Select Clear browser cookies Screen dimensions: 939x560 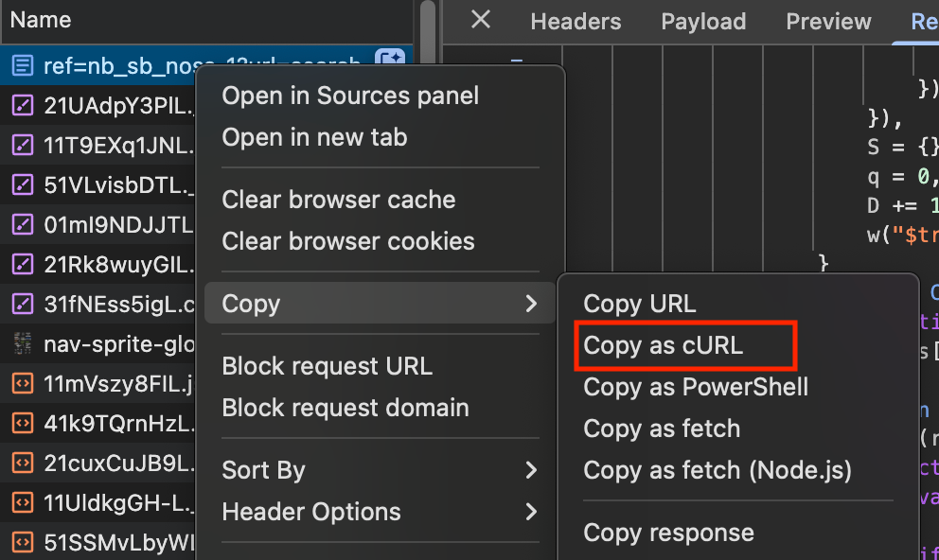coord(347,241)
